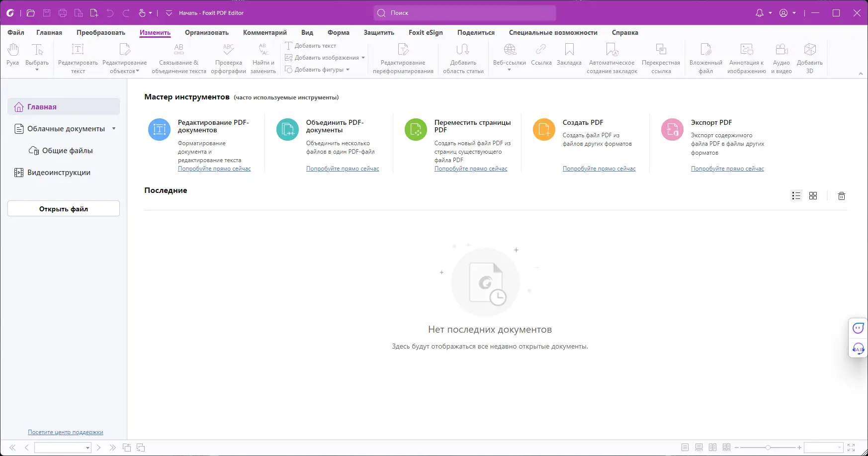Viewport: 868px width, 456px height.
Task: Expand Облачные документы tree arrow
Action: (114, 128)
